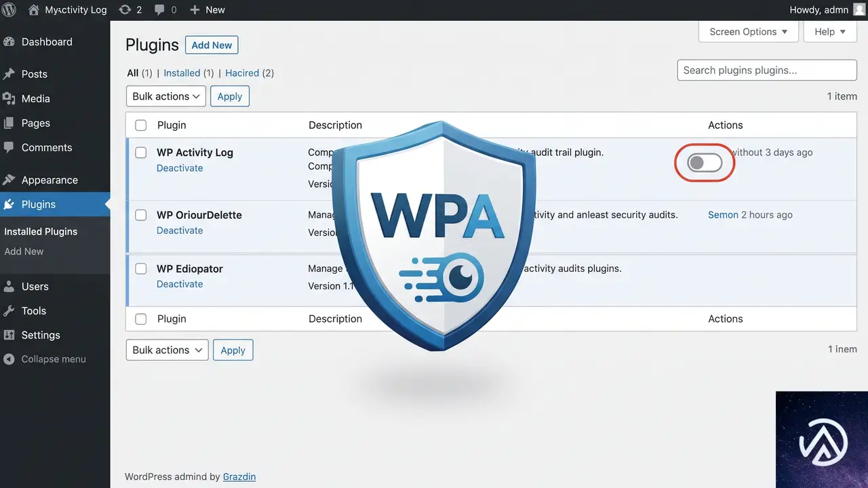Open the updates icon showing 2
This screenshot has width=868, height=488.
click(125, 9)
